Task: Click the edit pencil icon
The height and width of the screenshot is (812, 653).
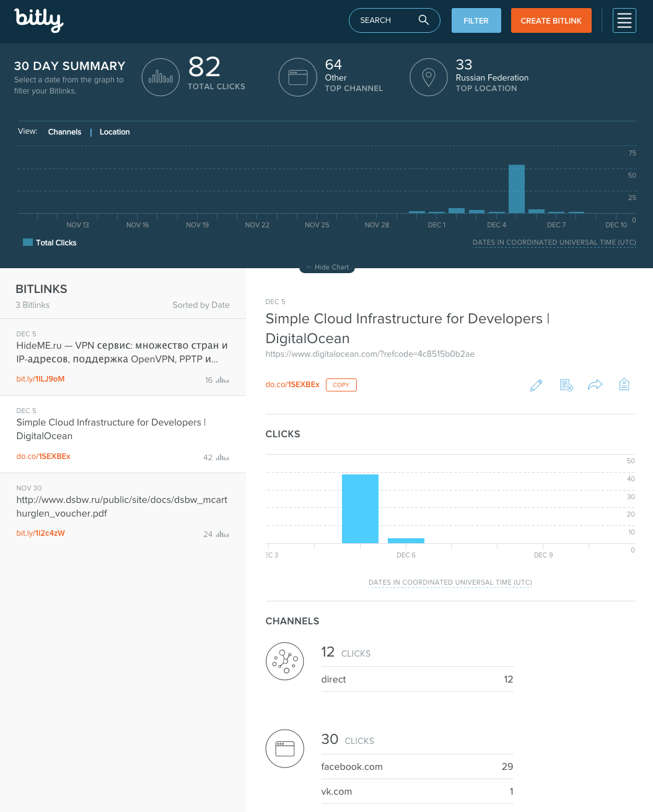Action: 537,385
